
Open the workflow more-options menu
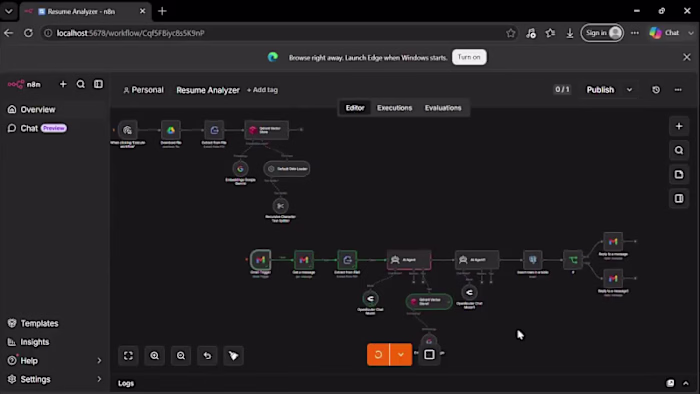tap(678, 90)
